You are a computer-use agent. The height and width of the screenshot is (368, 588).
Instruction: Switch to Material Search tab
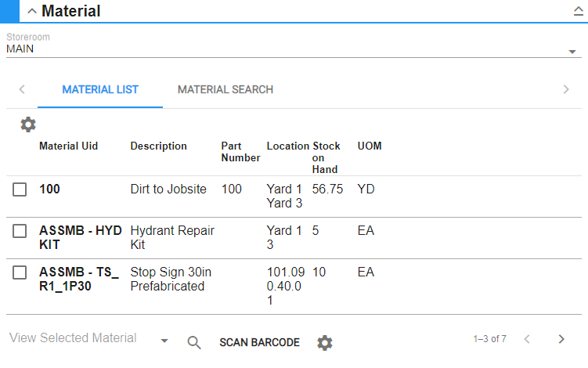[x=225, y=89]
